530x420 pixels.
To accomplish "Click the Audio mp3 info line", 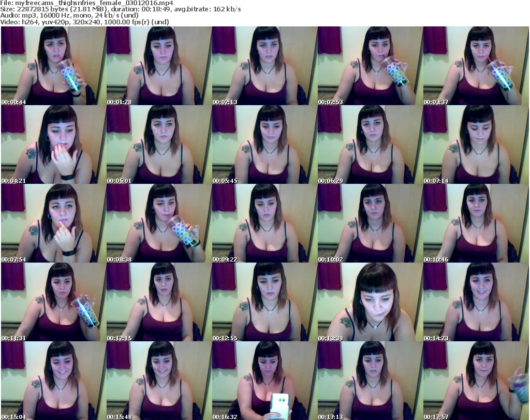I will [x=69, y=16].
